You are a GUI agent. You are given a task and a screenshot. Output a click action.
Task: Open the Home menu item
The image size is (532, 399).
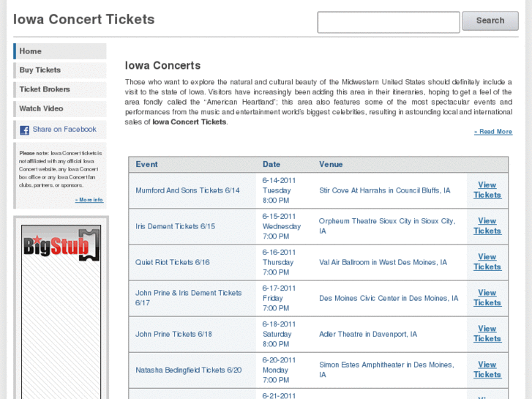pos(31,51)
